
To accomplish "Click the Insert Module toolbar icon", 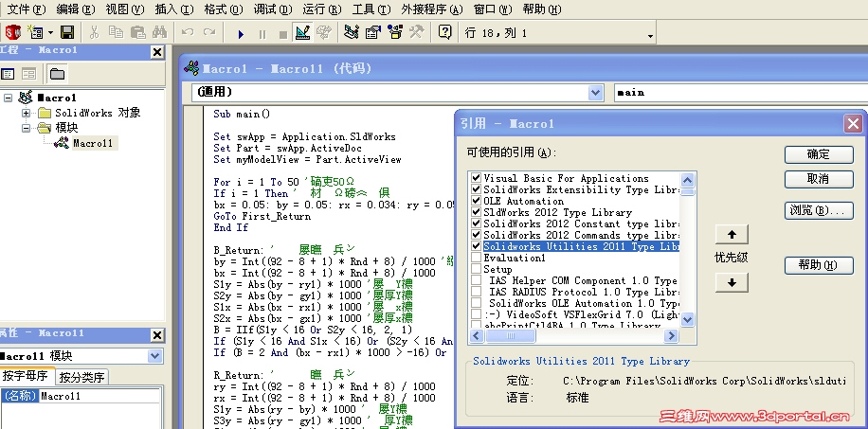I will click(x=35, y=32).
